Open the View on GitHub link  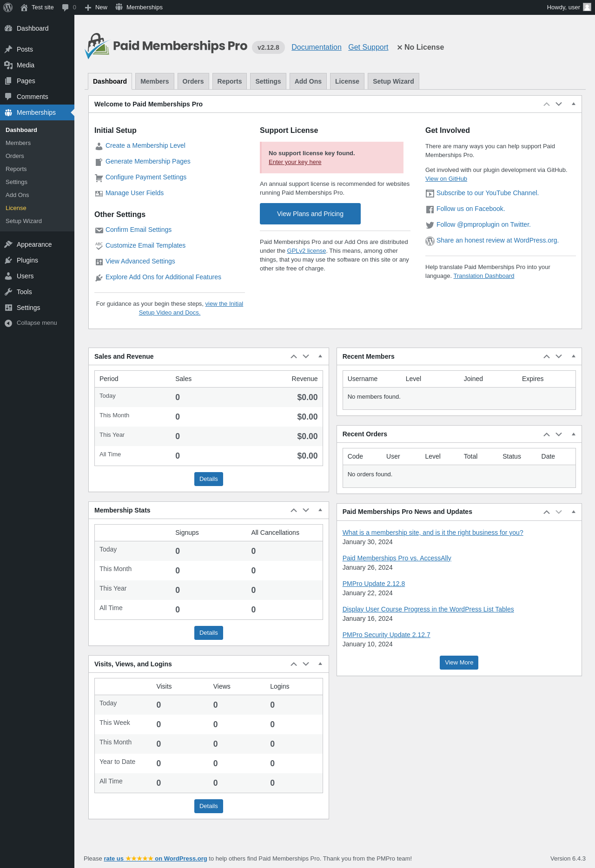pos(446,179)
